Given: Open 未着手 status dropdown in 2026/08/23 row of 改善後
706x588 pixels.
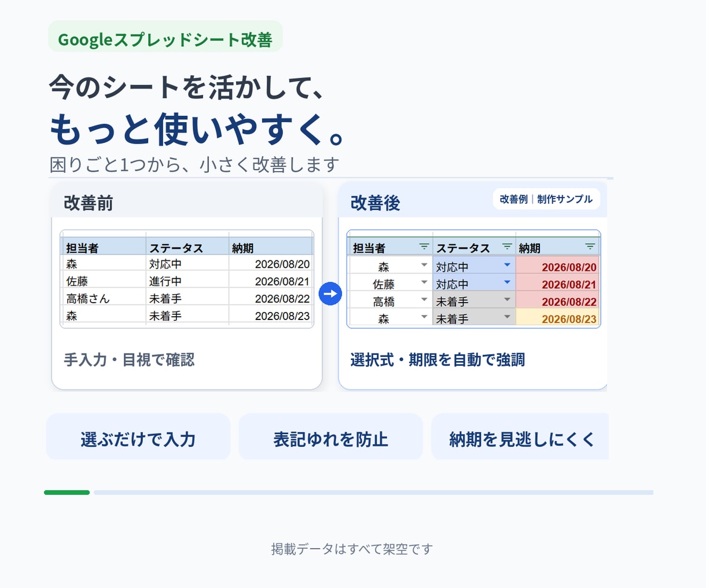Looking at the screenshot, I should click(507, 317).
